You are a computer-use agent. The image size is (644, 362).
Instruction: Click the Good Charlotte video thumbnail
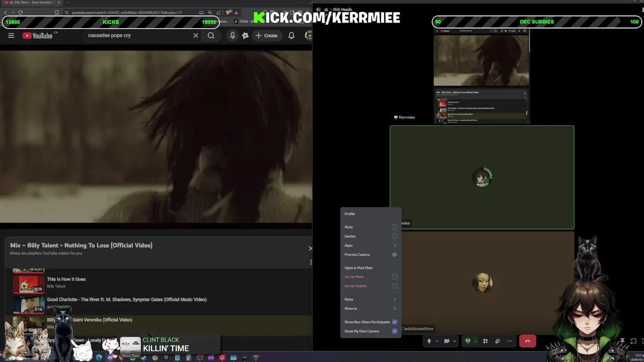click(28, 304)
